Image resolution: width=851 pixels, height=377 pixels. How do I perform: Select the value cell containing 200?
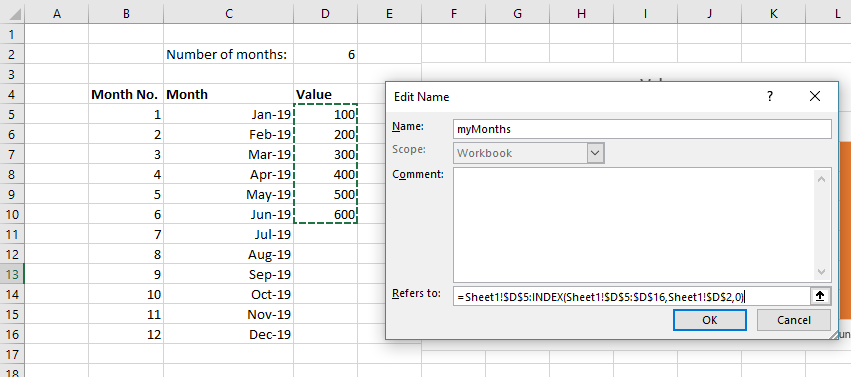[325, 135]
